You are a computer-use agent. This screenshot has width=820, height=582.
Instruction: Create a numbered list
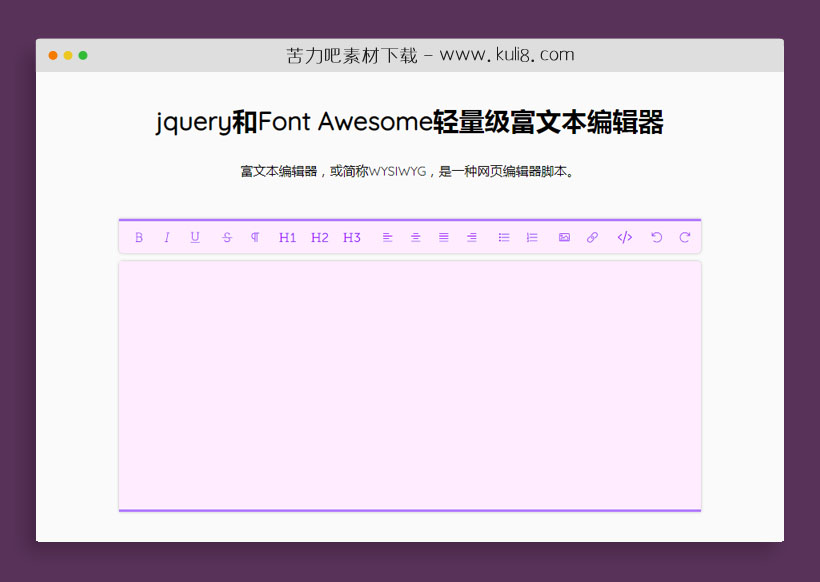pyautogui.click(x=531, y=237)
